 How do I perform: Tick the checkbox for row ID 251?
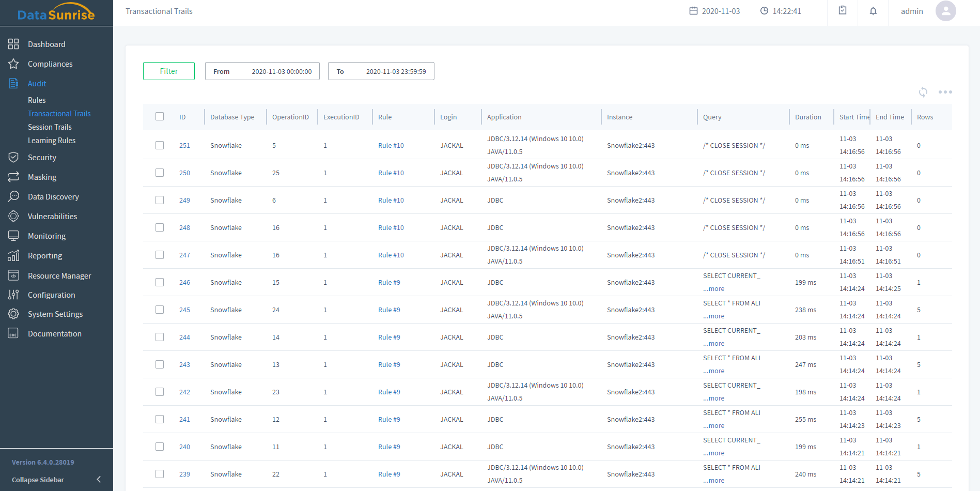click(160, 145)
